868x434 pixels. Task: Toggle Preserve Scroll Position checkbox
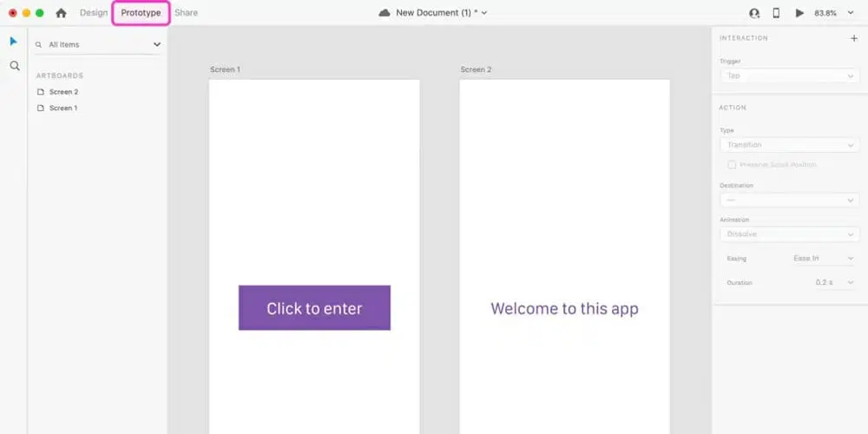[732, 165]
